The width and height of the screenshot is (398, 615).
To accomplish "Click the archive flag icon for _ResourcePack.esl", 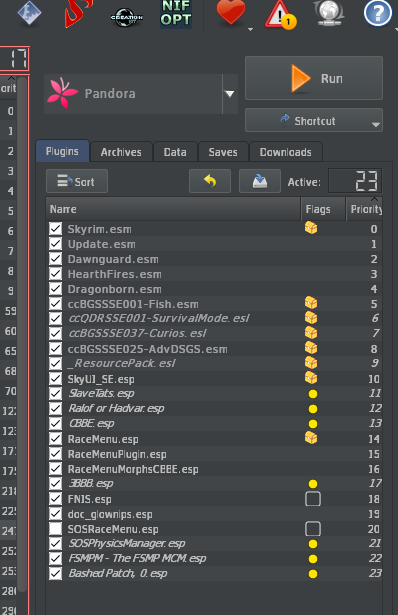I will point(311,363).
